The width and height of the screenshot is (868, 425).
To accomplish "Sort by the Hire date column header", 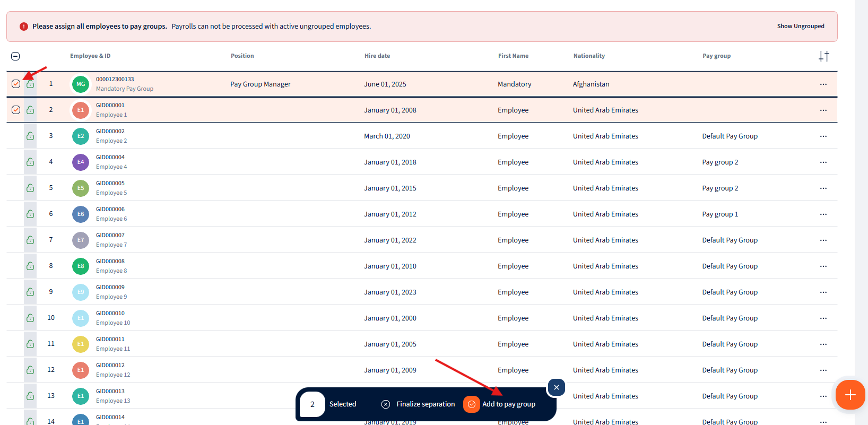I will [377, 56].
